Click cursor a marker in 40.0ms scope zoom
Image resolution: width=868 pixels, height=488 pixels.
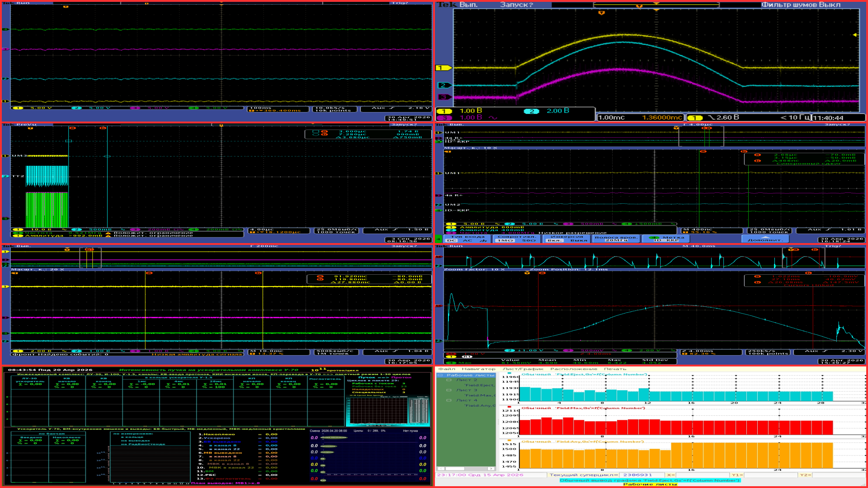(542, 273)
